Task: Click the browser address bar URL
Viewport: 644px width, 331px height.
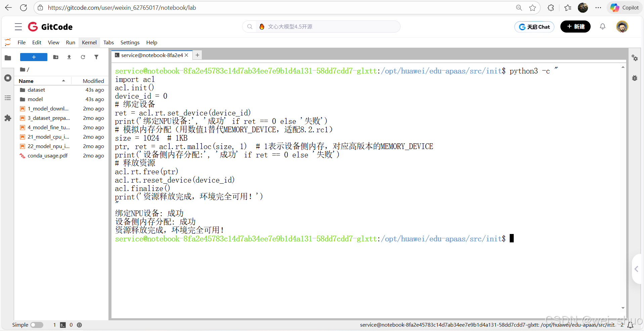Action: [122, 7]
